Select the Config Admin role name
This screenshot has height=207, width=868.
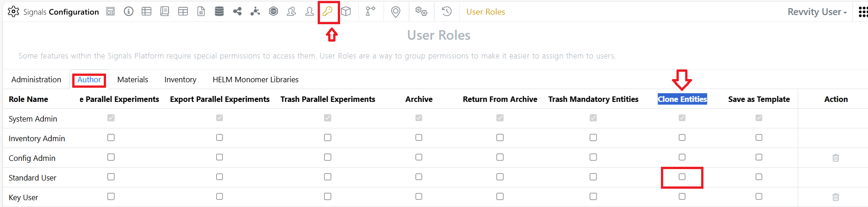tap(32, 158)
